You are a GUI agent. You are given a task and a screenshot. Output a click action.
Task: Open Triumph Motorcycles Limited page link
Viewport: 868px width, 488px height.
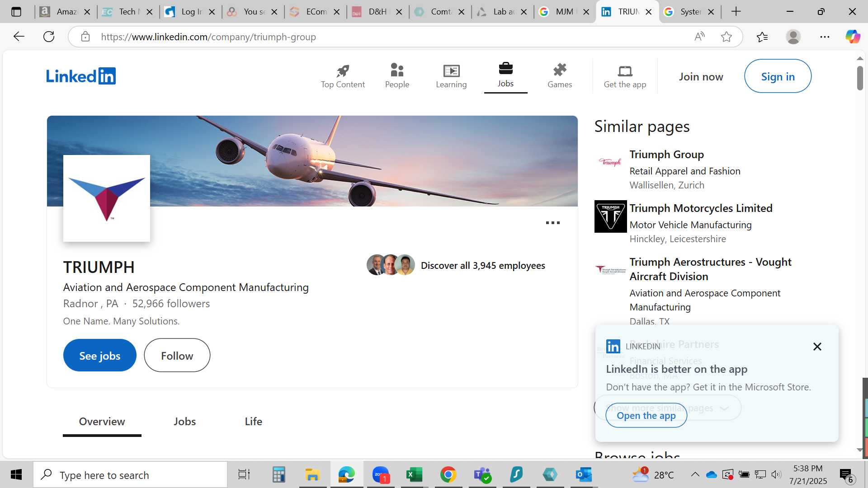701,208
